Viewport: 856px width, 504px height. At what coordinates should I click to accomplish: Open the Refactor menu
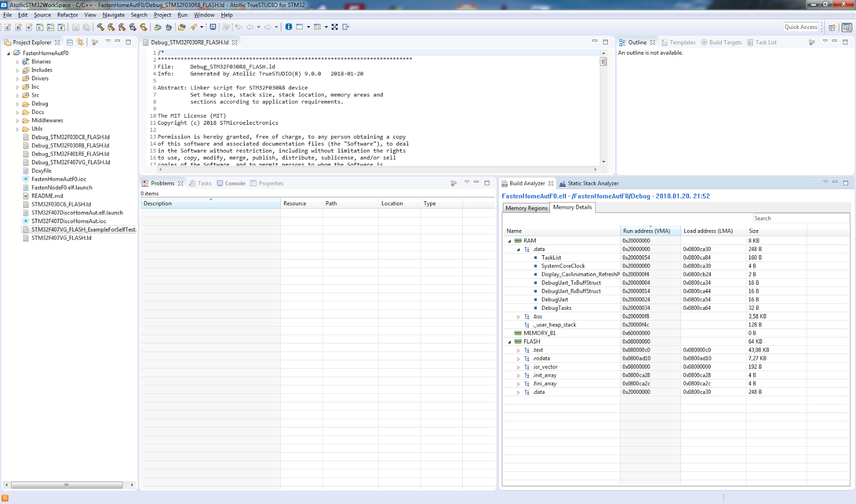click(x=67, y=15)
